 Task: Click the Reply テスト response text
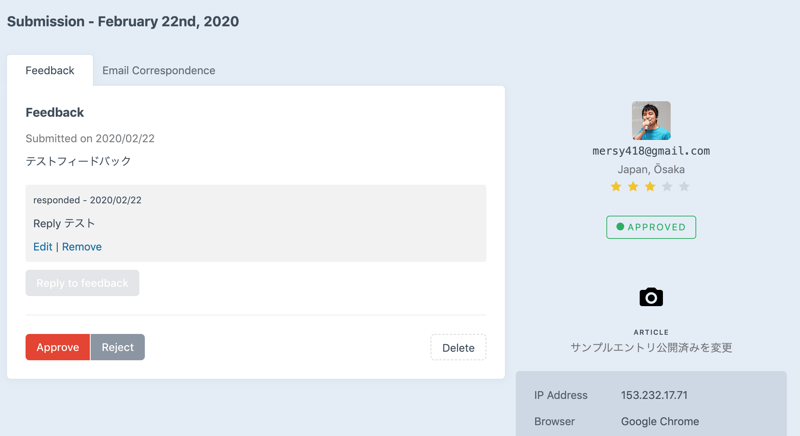pyautogui.click(x=64, y=224)
